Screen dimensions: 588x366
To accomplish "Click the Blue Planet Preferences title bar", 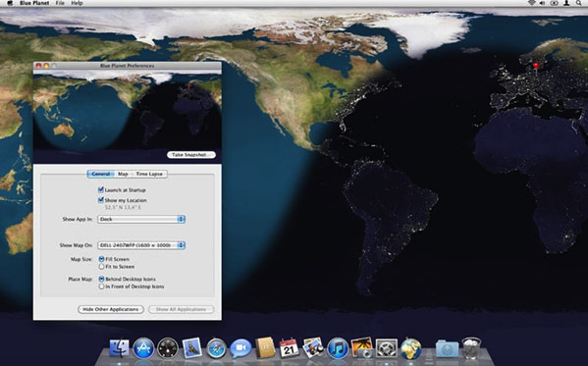I will [x=128, y=66].
